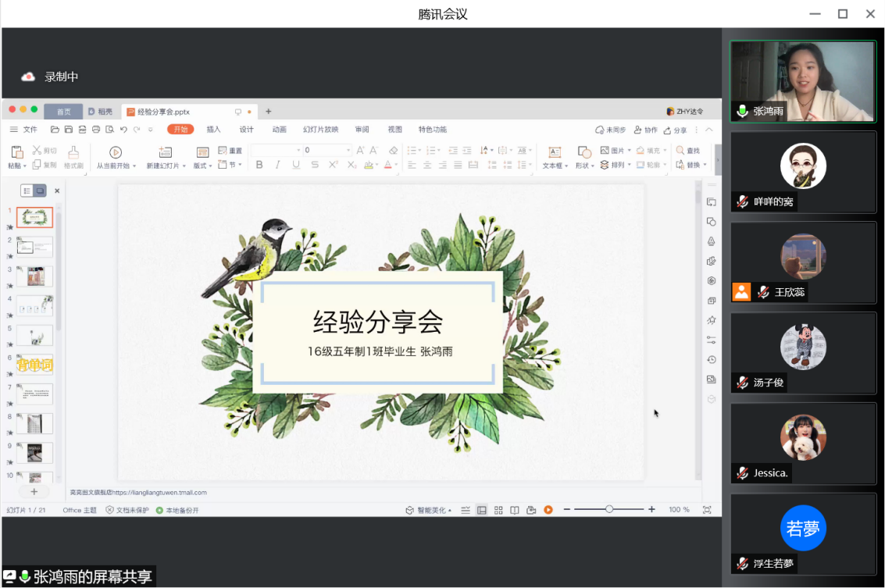The image size is (885, 588).
Task: Click the Find (查找) magnifier icon
Action: [680, 150]
